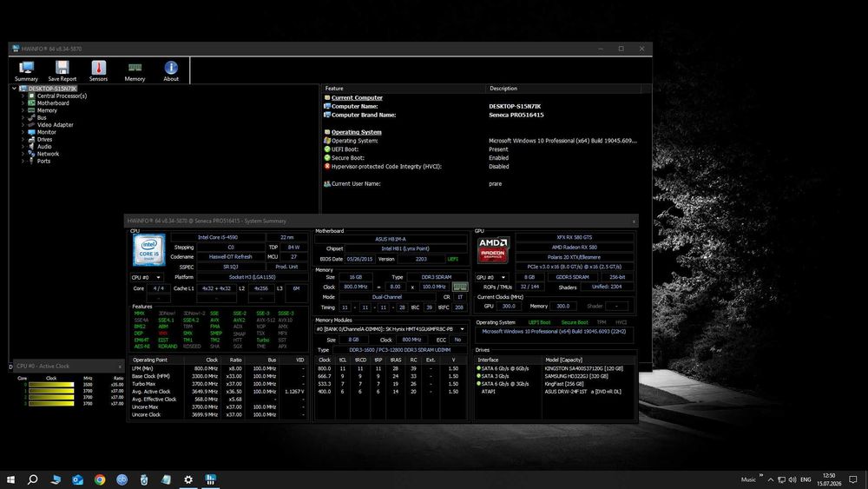Click the Intel H81 (Lynx Point) chipset field
The width and height of the screenshot is (868, 489).
(x=405, y=248)
